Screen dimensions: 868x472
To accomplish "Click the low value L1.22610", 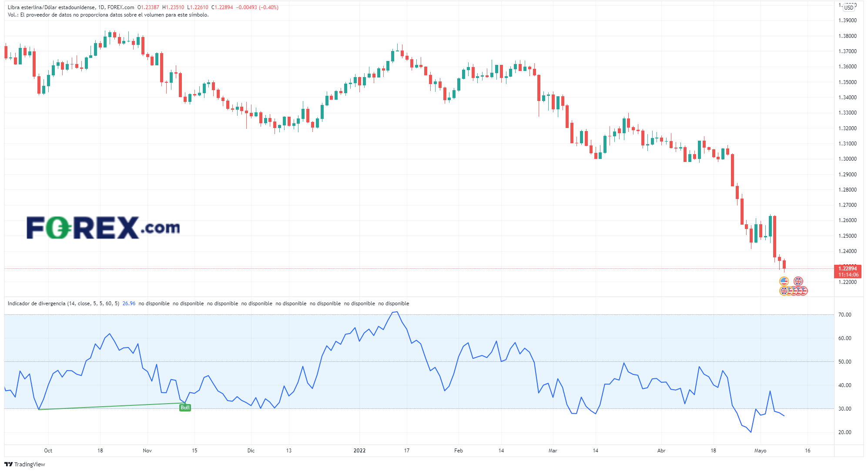I will (x=198, y=7).
